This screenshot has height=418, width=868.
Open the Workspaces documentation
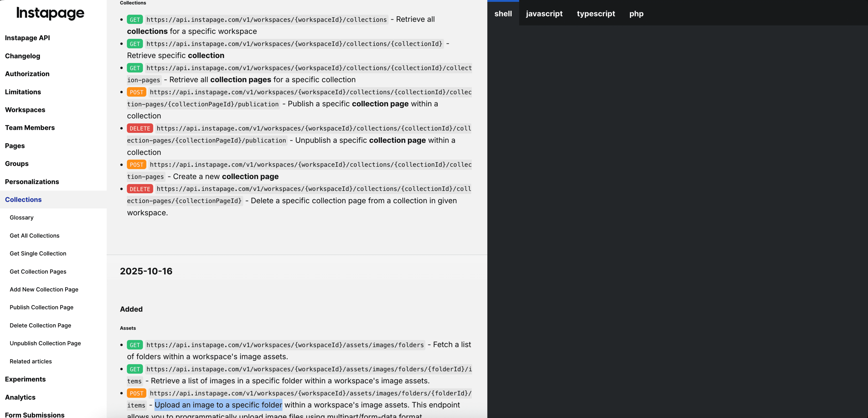pyautogui.click(x=25, y=110)
